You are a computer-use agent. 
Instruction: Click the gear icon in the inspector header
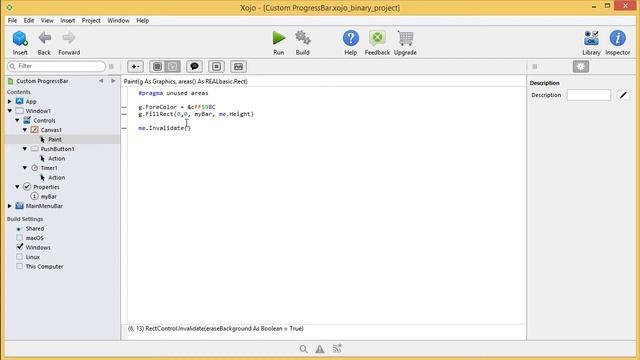point(581,67)
